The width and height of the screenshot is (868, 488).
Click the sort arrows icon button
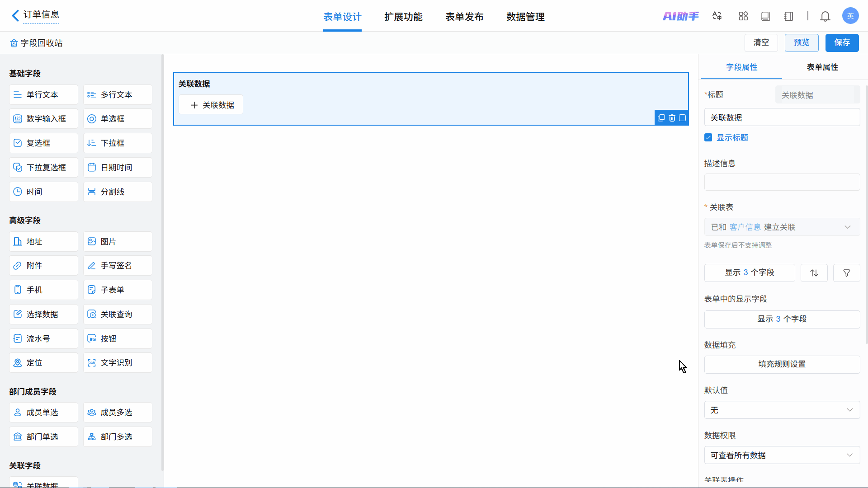814,273
